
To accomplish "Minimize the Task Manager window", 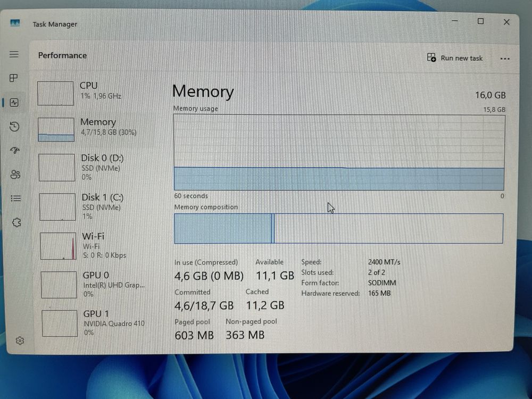I will point(455,21).
